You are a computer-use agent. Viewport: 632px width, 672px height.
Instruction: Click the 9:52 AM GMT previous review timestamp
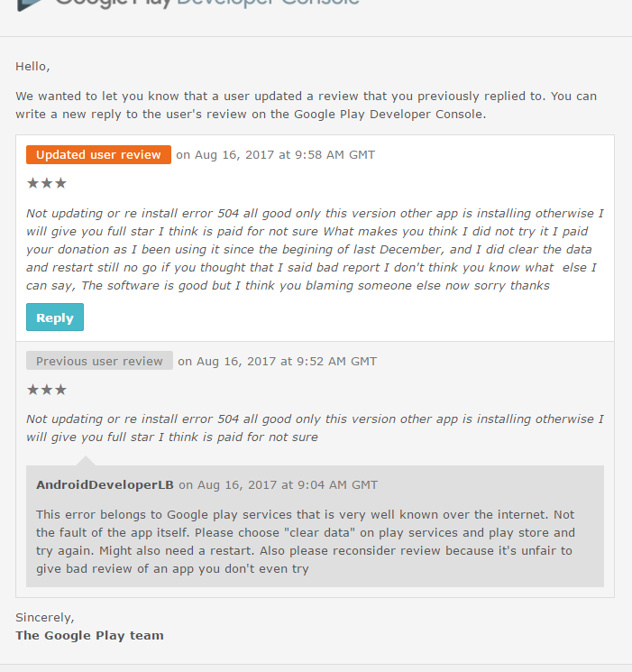tap(277, 361)
